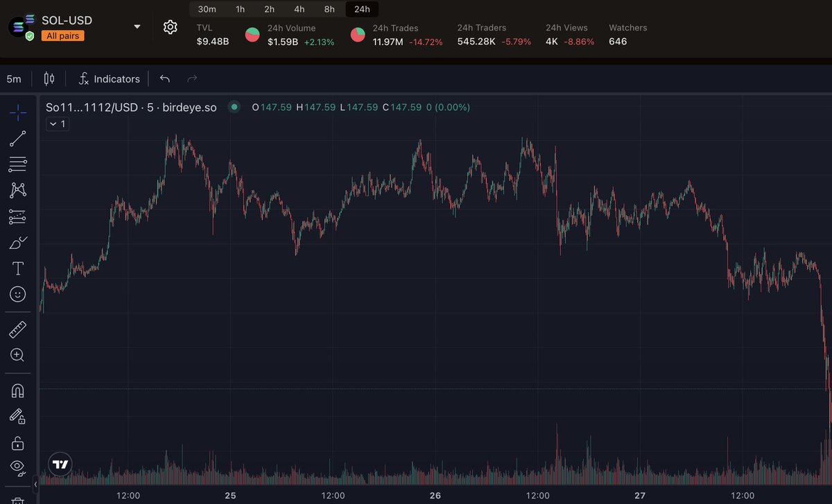The image size is (832, 504).
Task: Click the Watchers count 646
Action: (618, 42)
